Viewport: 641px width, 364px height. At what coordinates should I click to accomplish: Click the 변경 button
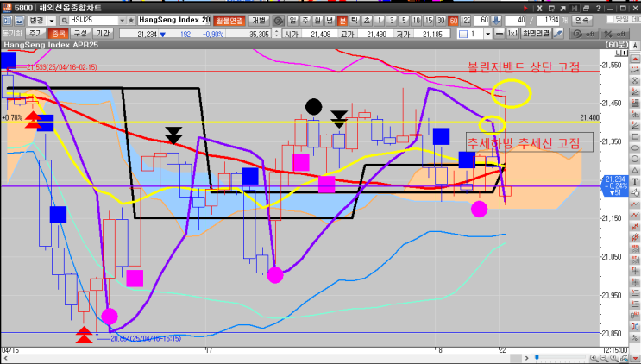pos(36,21)
